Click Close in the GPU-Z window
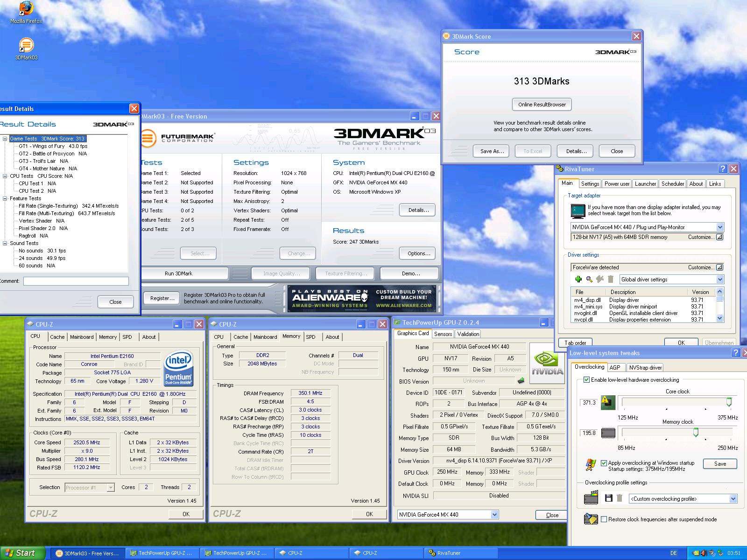 pos(552,515)
